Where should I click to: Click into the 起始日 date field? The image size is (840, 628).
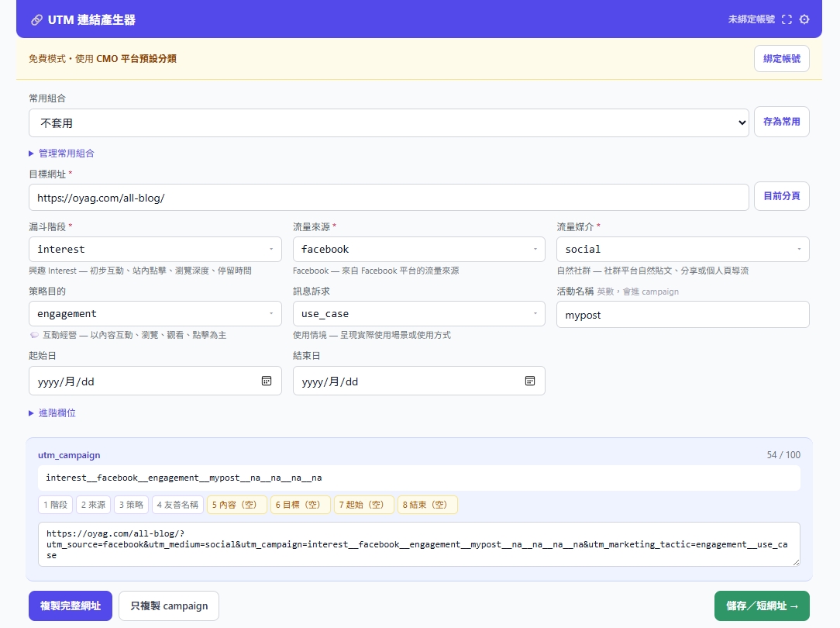click(x=155, y=381)
